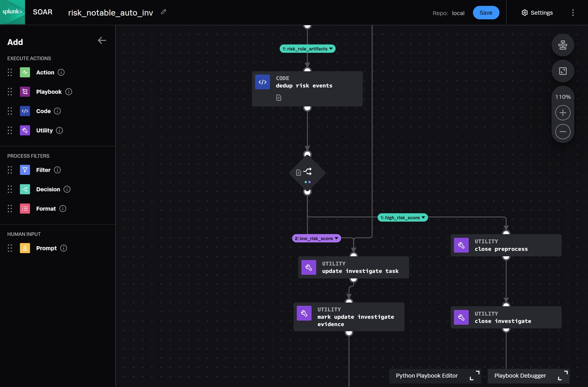
Task: Select the Utility block icon in sidebar
Action: (25, 130)
